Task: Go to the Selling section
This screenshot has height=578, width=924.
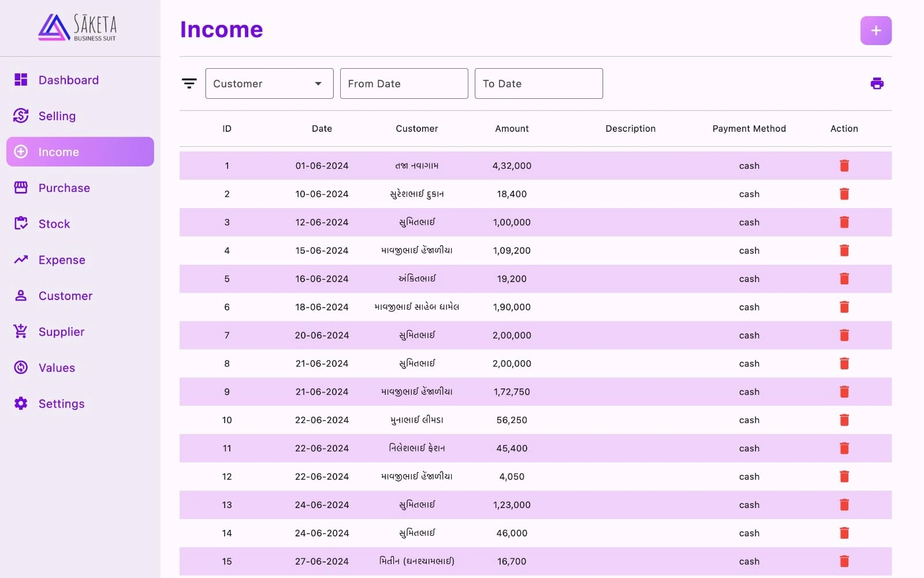Action: (80, 116)
